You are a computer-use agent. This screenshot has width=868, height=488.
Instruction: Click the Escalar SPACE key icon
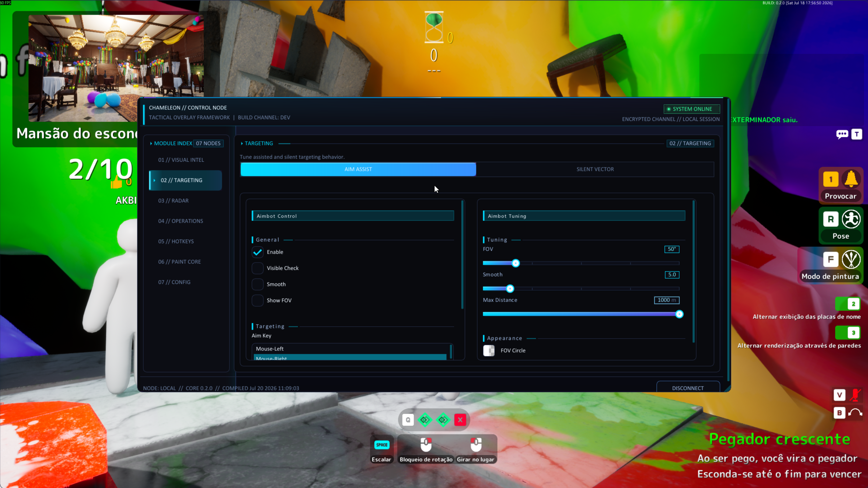382,445
